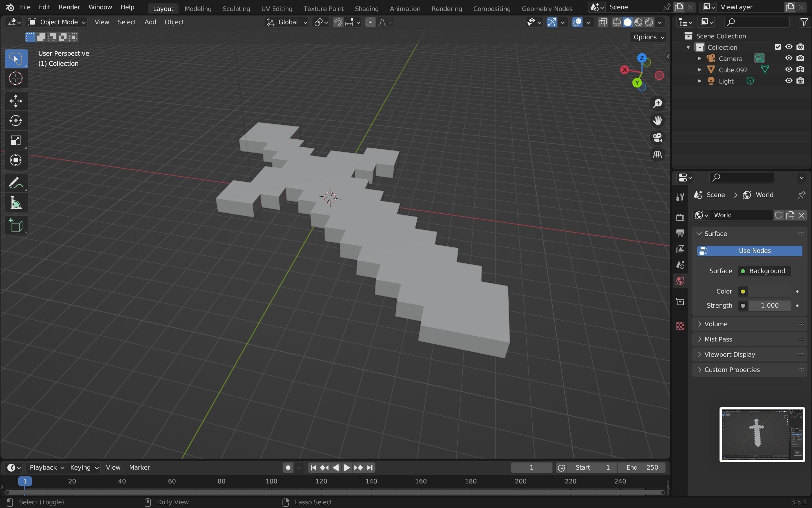Open the Texture properties tab

[680, 326]
